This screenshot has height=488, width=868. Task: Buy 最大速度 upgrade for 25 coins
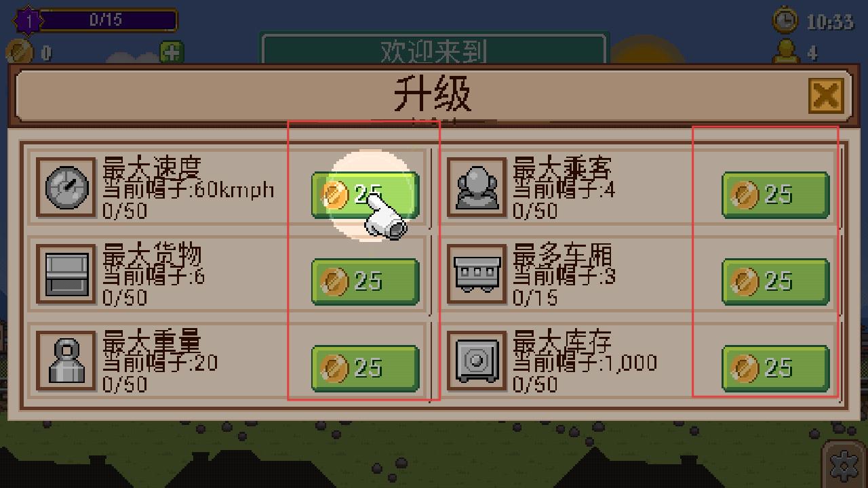(365, 195)
